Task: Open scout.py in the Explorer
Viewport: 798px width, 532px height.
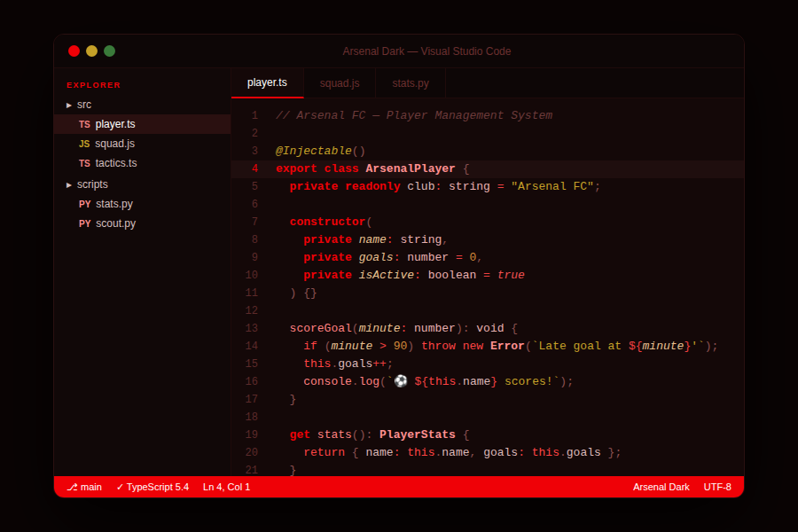Action: click(142, 223)
